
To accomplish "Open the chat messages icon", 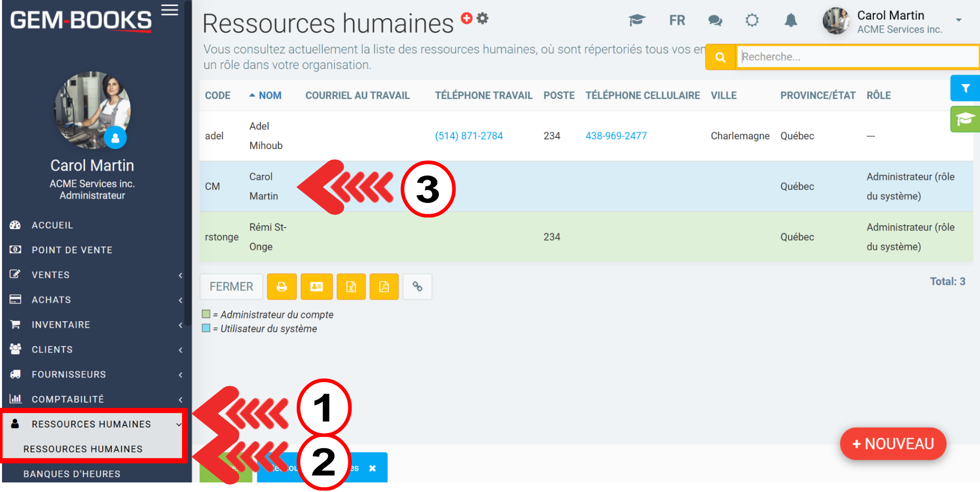I will pyautogui.click(x=715, y=21).
